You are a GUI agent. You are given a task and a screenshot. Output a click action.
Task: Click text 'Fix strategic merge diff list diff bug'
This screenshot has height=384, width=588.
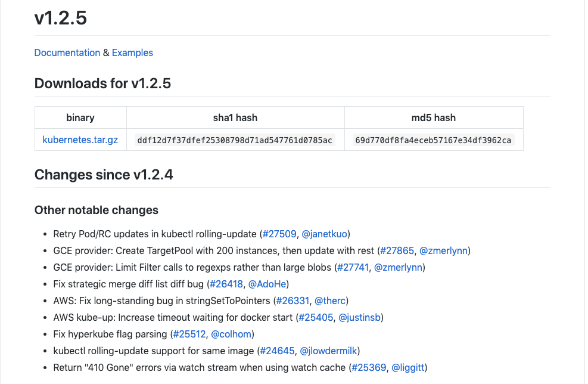click(x=129, y=284)
